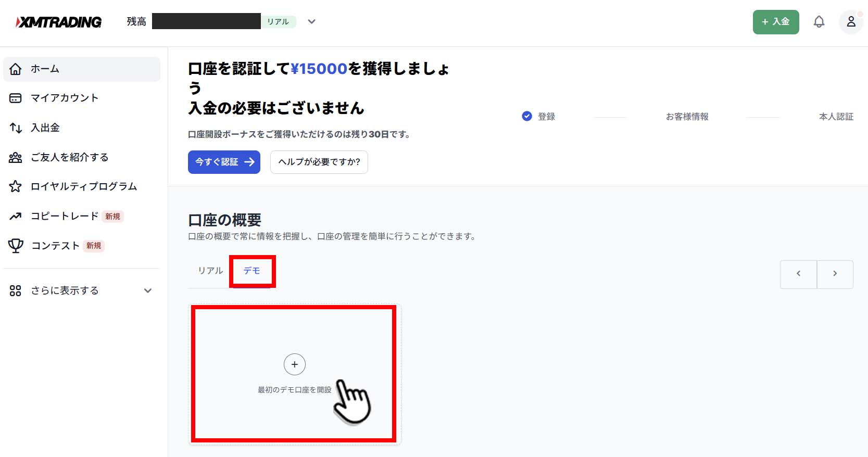Go to previous account card with left arrow
Viewport: 868px width, 457px height.
(x=798, y=274)
